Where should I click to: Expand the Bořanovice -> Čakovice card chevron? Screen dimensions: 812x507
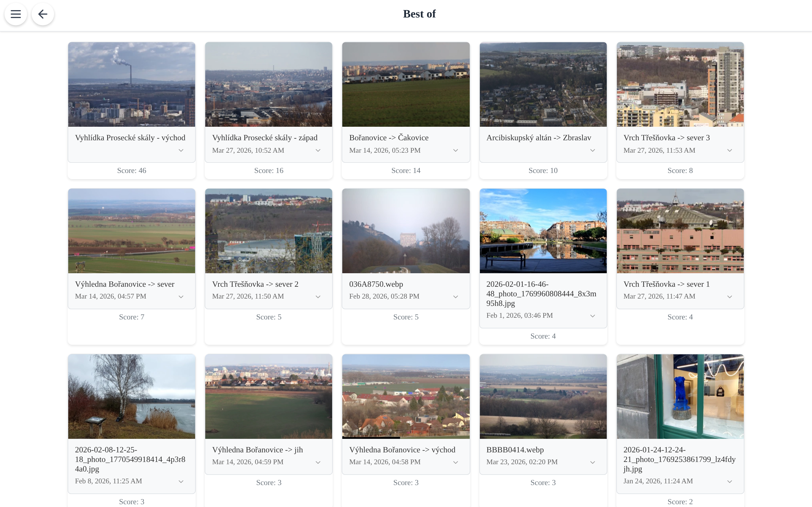[x=455, y=151]
